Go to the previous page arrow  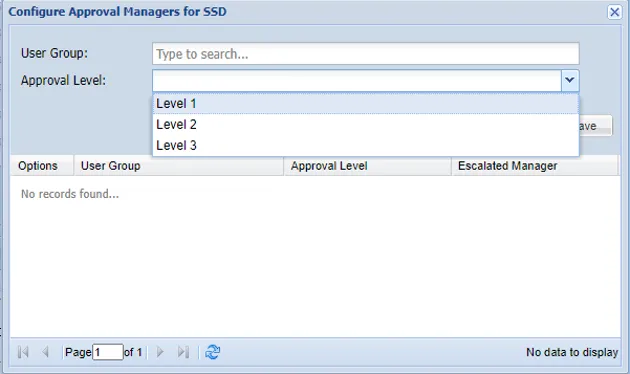[x=45, y=352]
